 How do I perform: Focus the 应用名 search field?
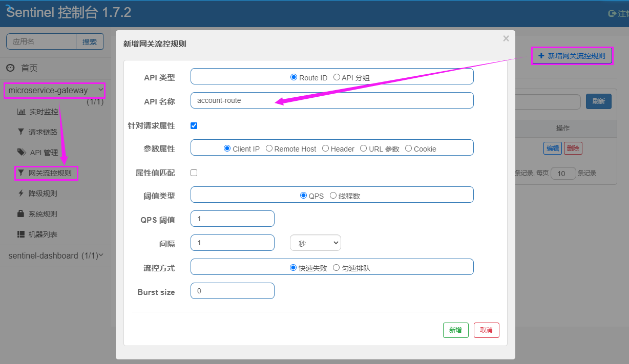(41, 42)
